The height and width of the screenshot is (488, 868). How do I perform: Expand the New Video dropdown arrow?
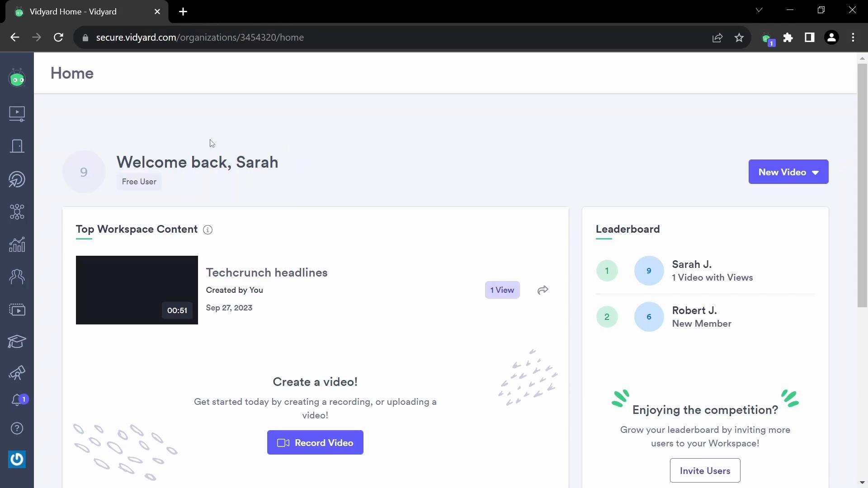[816, 172]
